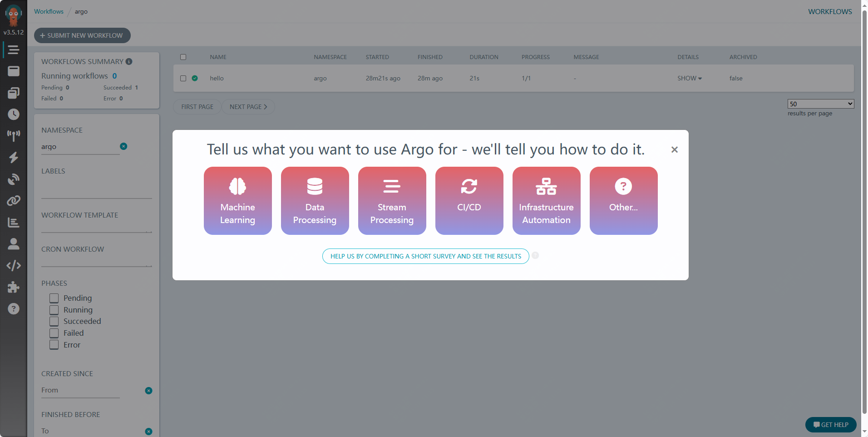Select the Cron Workflows clock icon
Image resolution: width=868 pixels, height=437 pixels.
tap(14, 114)
